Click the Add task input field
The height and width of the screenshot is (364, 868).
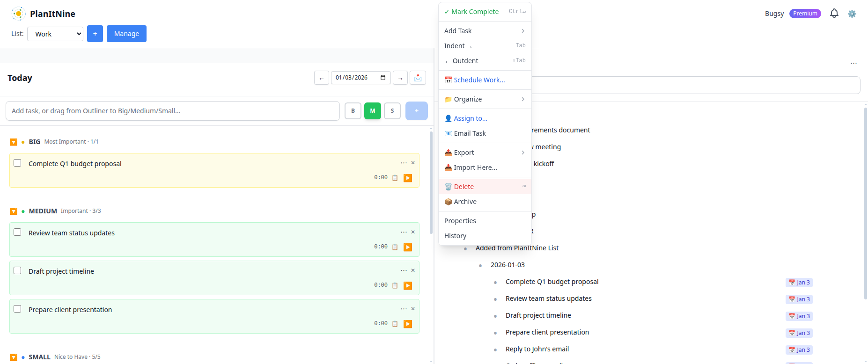(x=172, y=111)
